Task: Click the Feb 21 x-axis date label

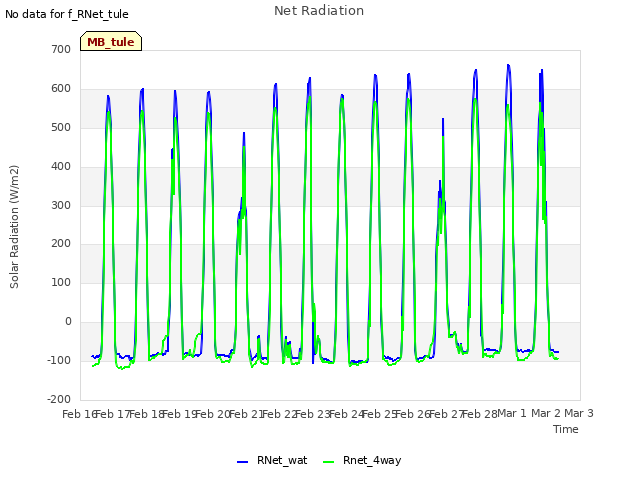Action: [246, 414]
